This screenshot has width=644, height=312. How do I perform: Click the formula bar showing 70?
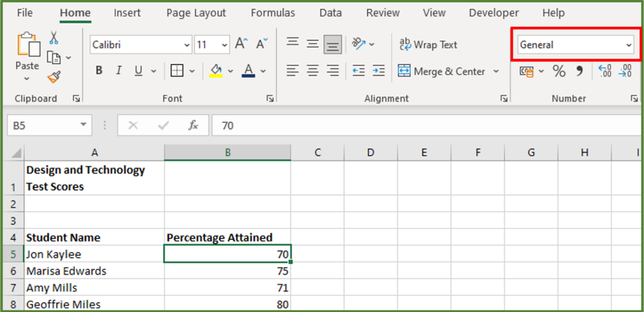426,126
